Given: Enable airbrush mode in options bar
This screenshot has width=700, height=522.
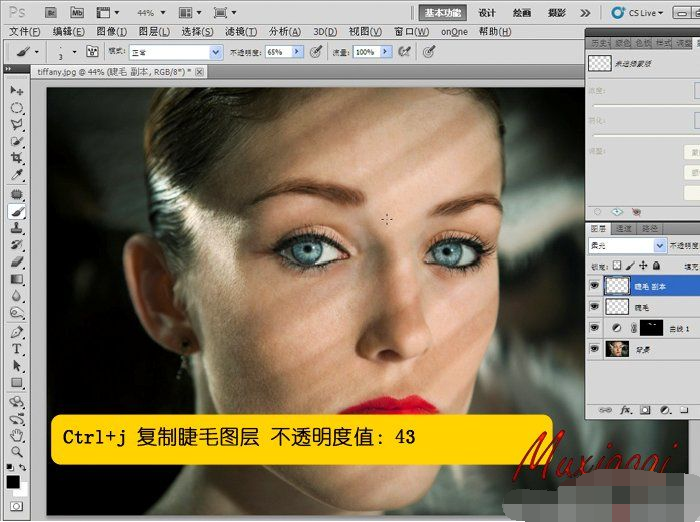Looking at the screenshot, I should 404,52.
